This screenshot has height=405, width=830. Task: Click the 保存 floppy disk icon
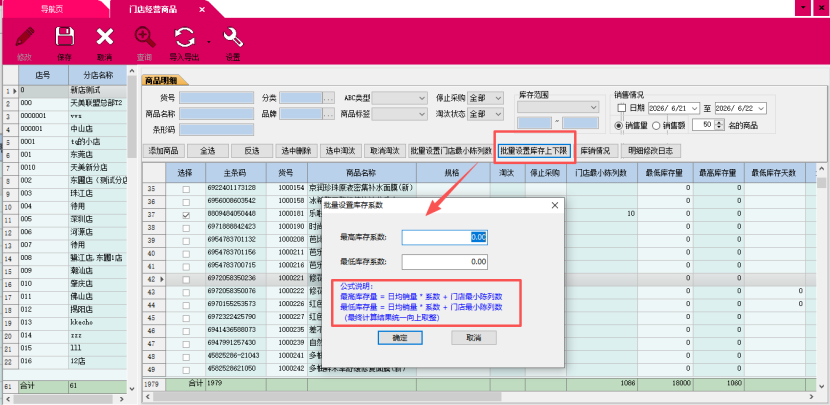(64, 38)
